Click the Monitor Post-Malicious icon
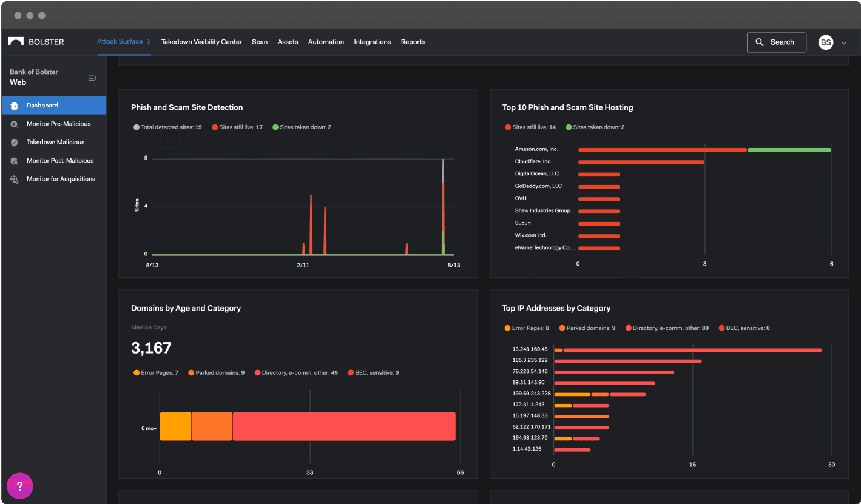 15,161
